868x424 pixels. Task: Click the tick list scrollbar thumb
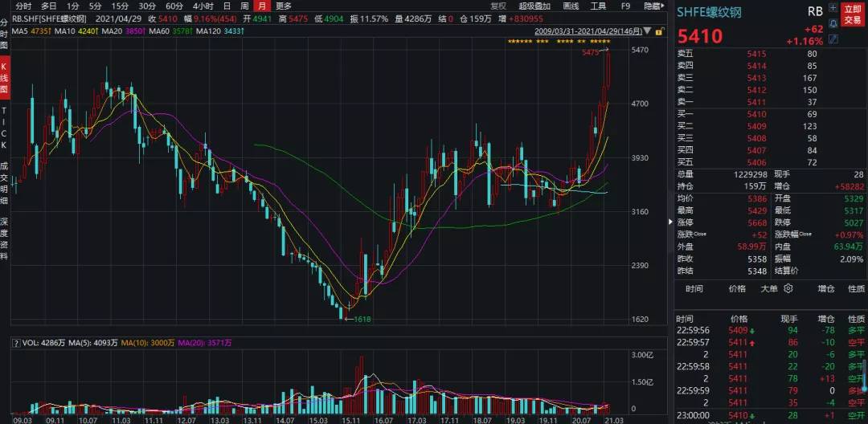864,377
